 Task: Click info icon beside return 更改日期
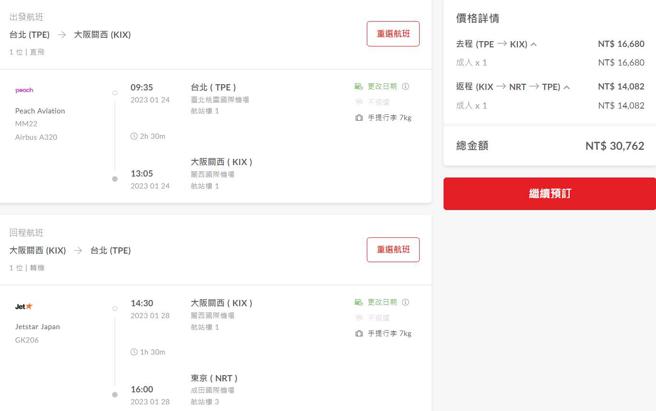405,303
